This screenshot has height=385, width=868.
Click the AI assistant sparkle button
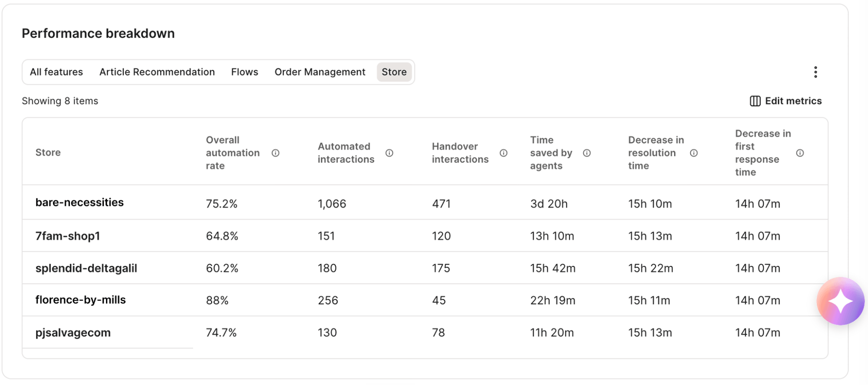click(x=841, y=301)
